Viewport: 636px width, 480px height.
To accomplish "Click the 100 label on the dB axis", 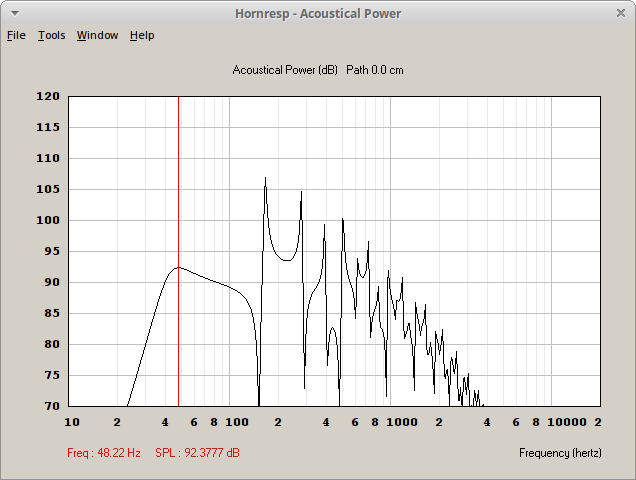I will tap(48, 220).
